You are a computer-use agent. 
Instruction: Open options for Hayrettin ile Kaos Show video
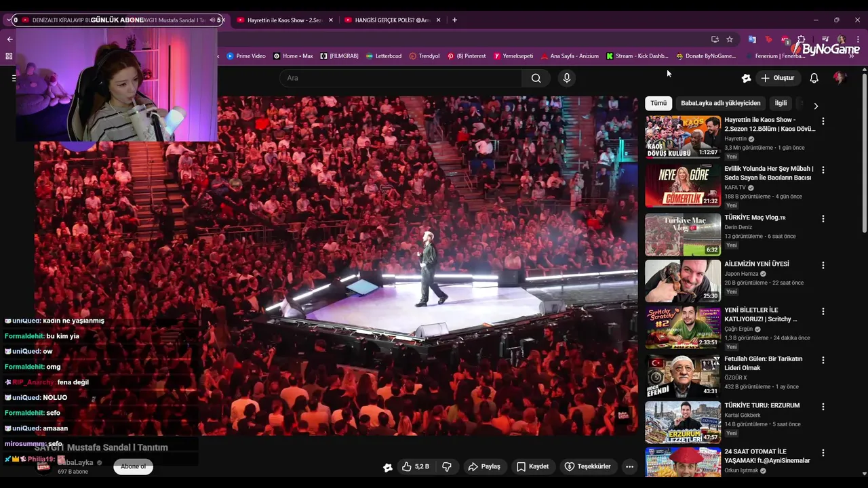click(x=823, y=121)
